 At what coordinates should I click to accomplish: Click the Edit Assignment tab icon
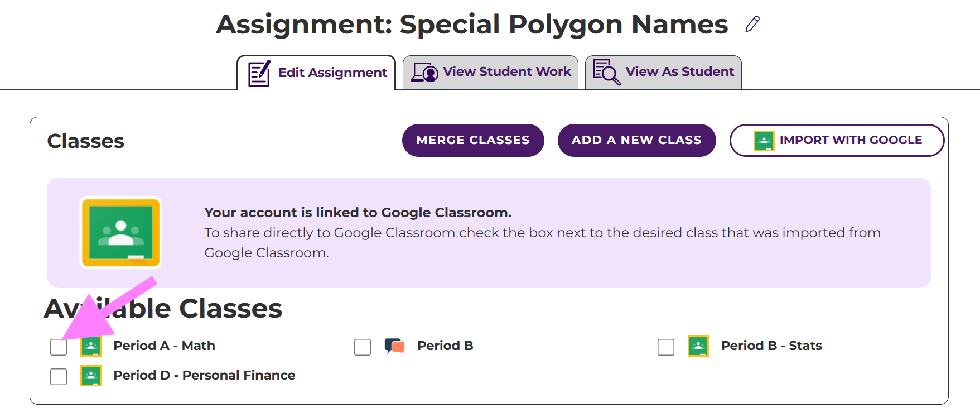coord(259,73)
